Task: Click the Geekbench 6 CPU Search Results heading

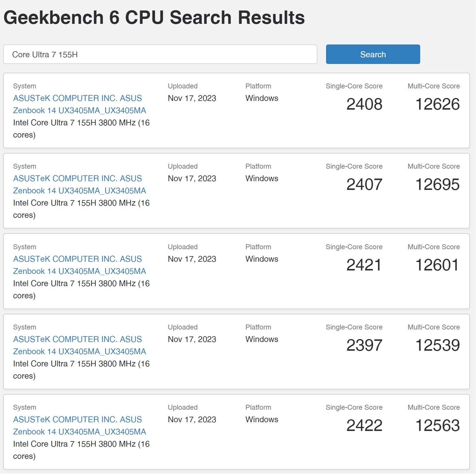Action: (x=154, y=18)
